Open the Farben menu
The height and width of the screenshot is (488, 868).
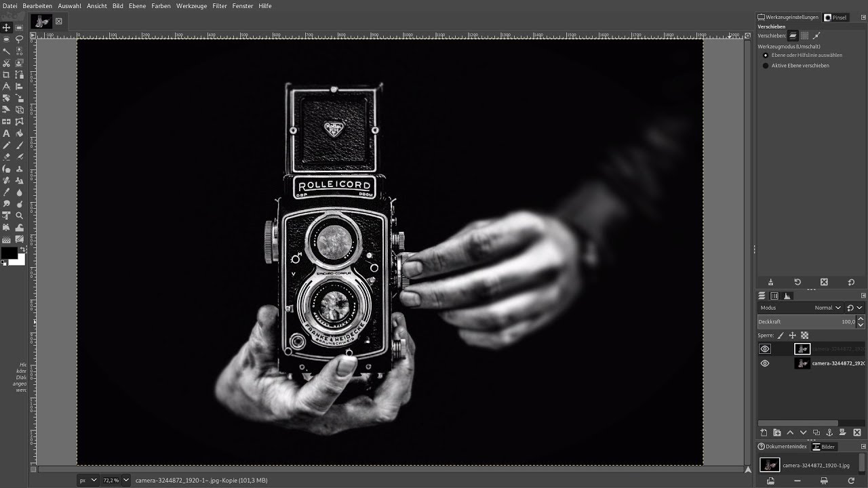tap(161, 5)
